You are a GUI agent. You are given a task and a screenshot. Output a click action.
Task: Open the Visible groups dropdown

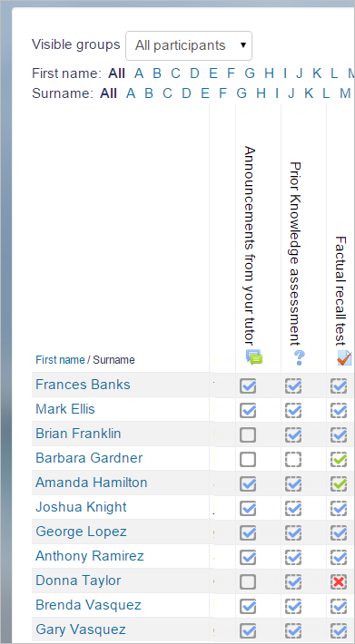pyautogui.click(x=189, y=45)
